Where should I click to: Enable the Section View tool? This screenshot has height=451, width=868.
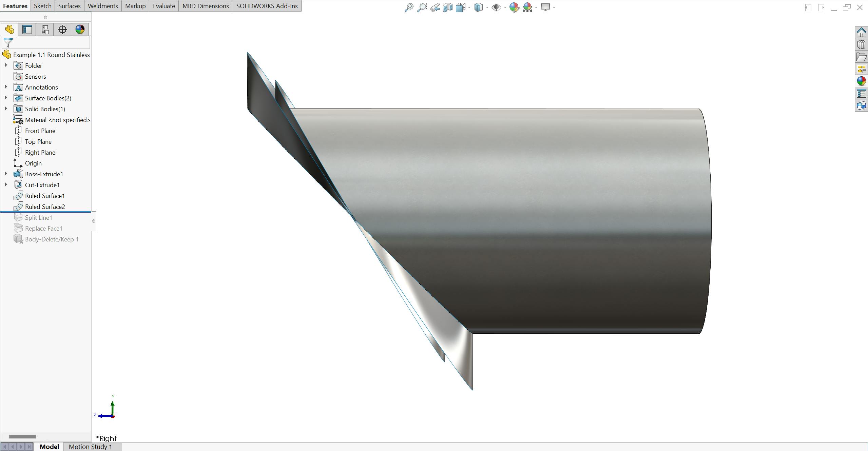tap(448, 7)
